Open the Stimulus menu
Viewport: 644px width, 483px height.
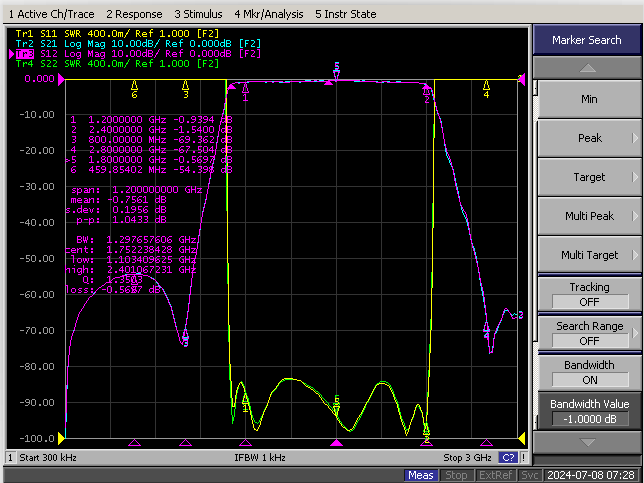(198, 14)
